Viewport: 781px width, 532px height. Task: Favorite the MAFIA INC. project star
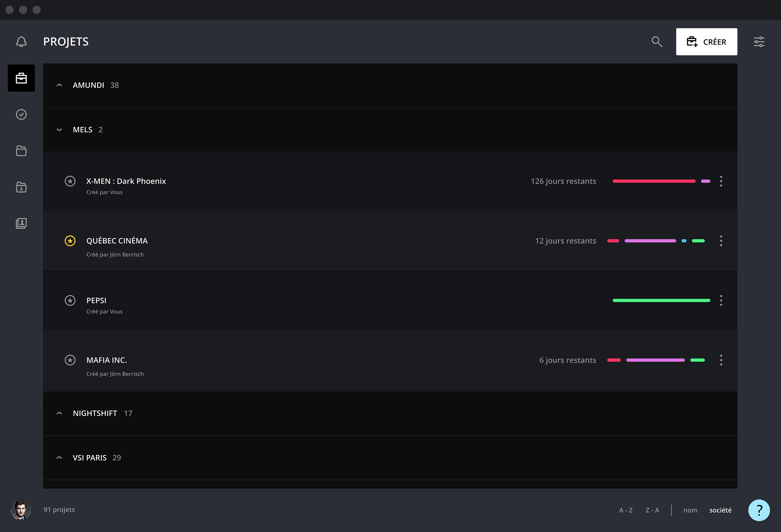pos(70,360)
